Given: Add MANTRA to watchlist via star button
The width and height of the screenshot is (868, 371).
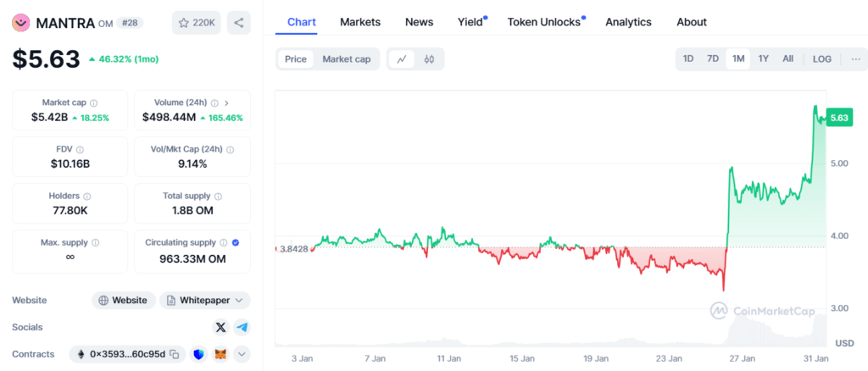Looking at the screenshot, I should click(197, 23).
